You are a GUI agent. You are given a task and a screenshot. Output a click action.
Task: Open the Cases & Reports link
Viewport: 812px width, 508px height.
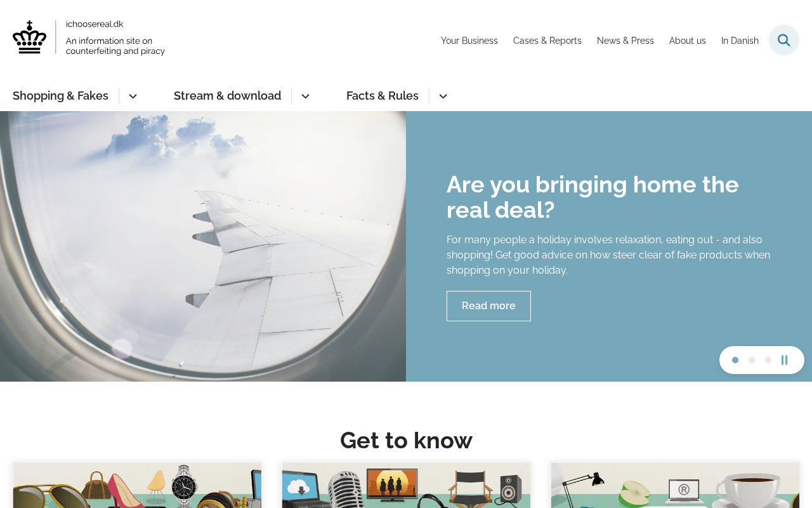(547, 41)
